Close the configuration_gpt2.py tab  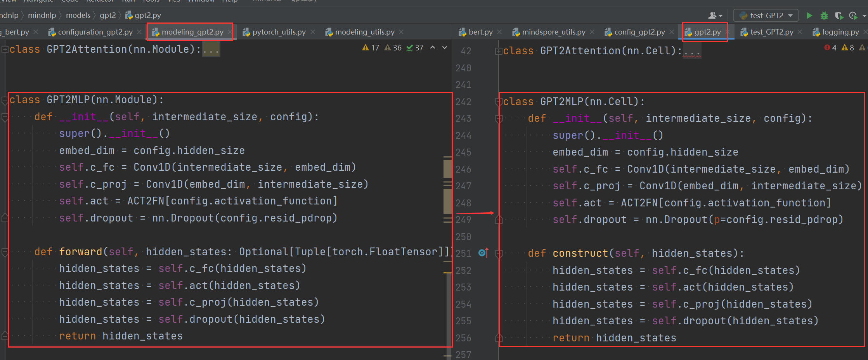139,32
